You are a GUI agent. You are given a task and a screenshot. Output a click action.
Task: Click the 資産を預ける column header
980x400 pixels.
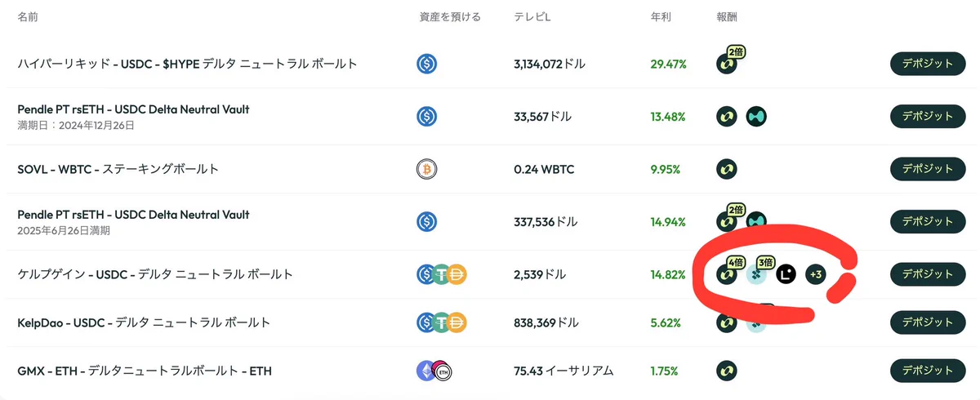point(449,16)
